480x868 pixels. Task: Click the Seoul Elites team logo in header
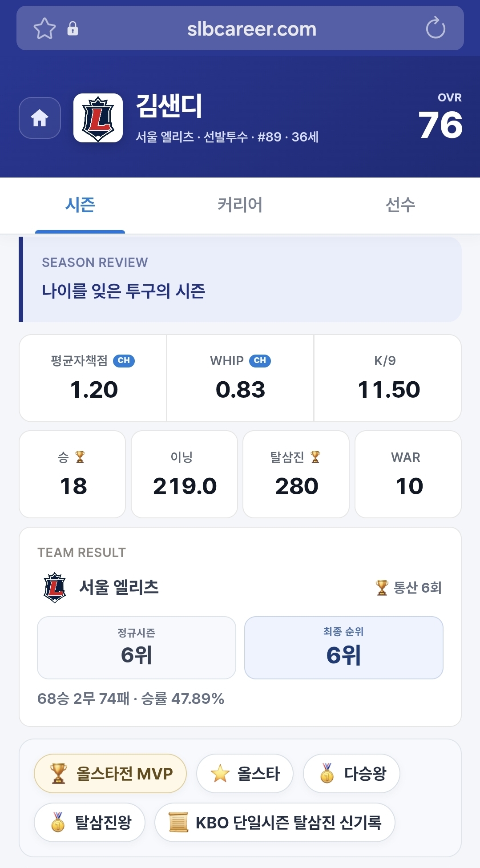98,118
